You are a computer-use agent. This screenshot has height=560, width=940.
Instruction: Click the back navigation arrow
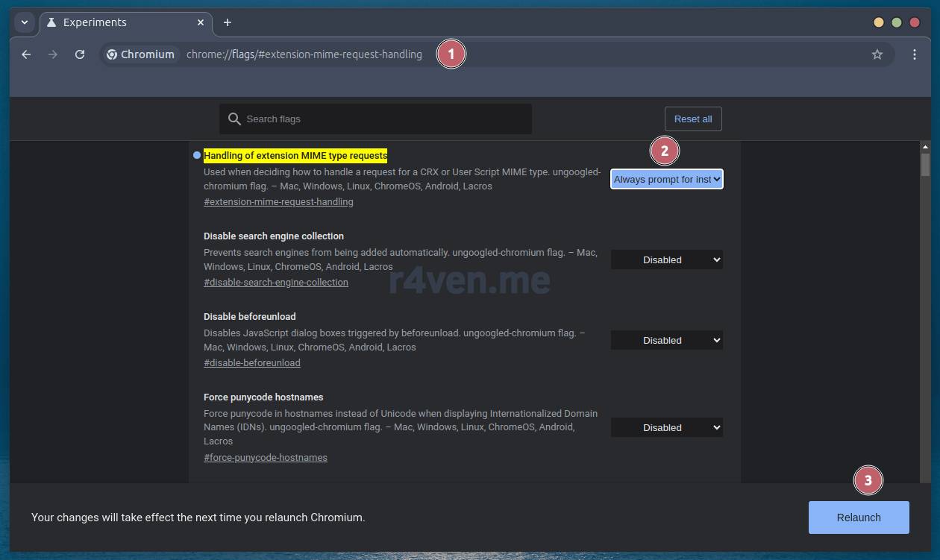pos(26,54)
